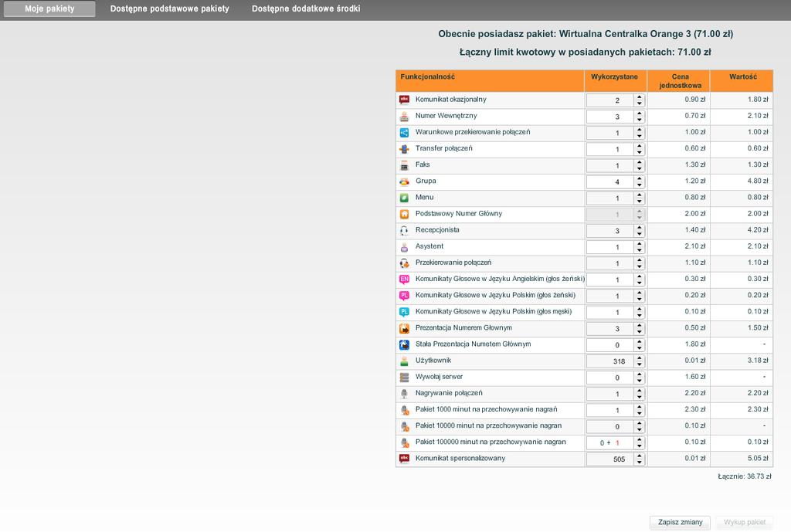This screenshot has width=791, height=532.
Task: Click the Stała Prezentacja Numetem Głównym icon
Action: tap(404, 344)
